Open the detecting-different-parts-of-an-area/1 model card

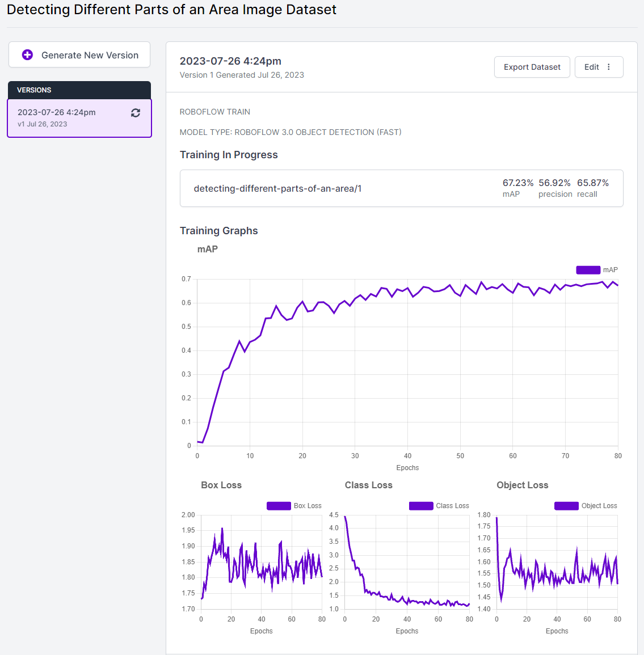tap(277, 188)
